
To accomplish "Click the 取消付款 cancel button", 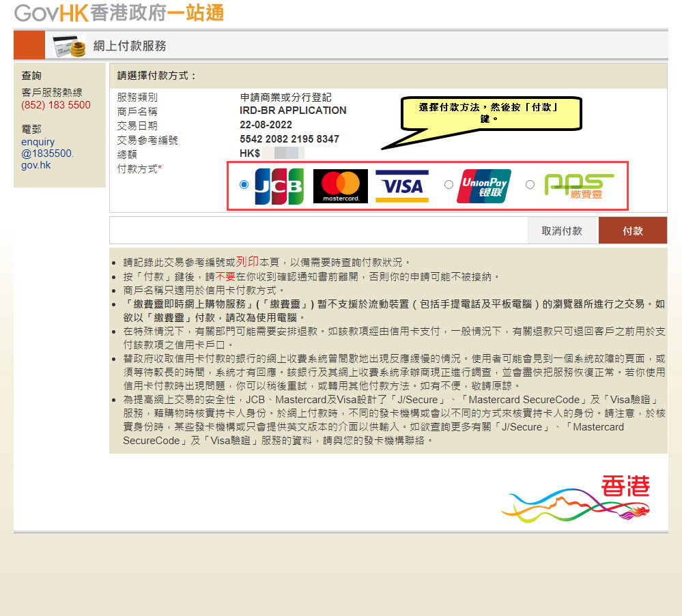I will coord(563,231).
